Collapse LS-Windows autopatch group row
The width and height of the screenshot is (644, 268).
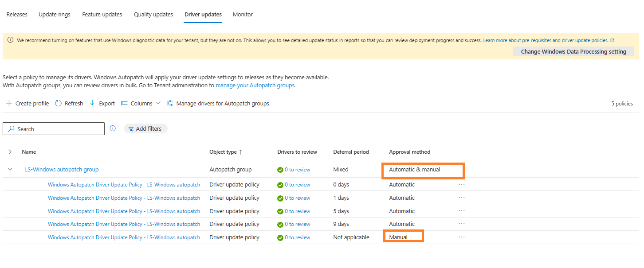click(x=10, y=169)
